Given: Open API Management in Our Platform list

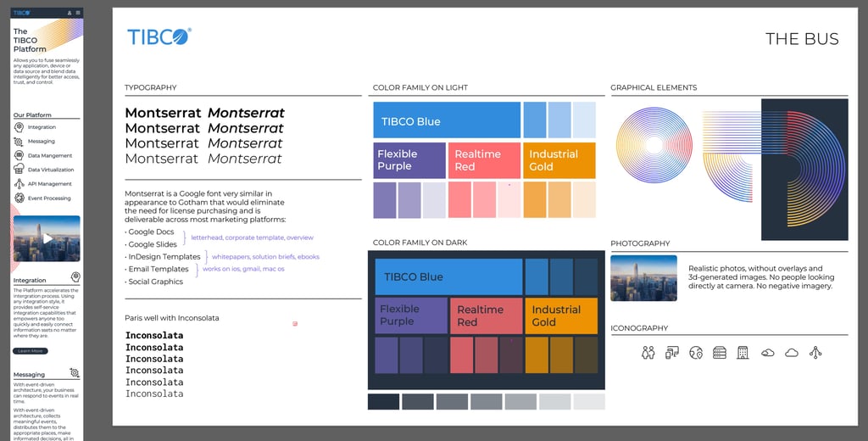Looking at the screenshot, I should tap(49, 184).
